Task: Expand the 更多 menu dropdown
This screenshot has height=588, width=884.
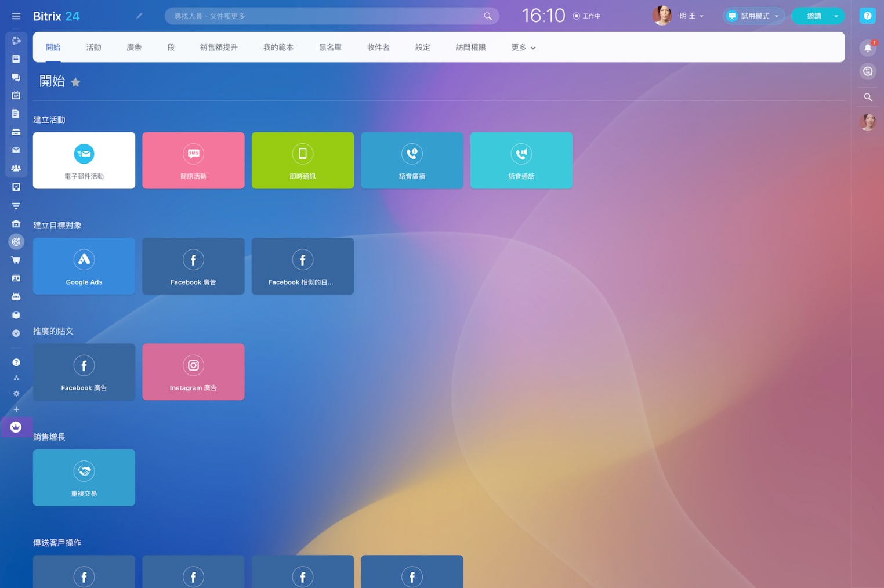Action: 523,48
